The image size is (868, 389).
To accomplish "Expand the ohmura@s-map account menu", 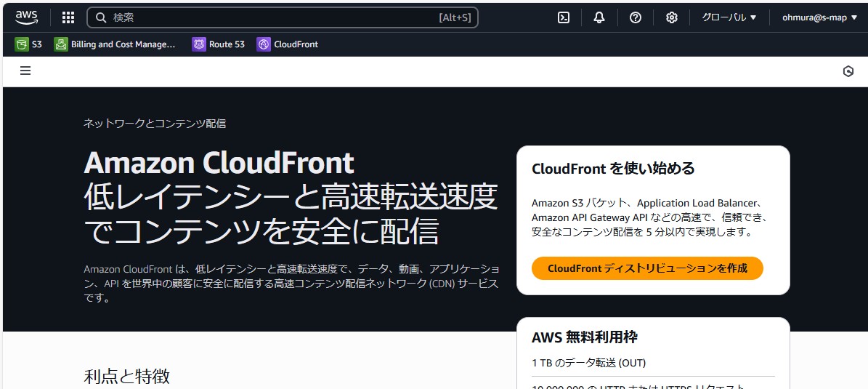I will (820, 17).
